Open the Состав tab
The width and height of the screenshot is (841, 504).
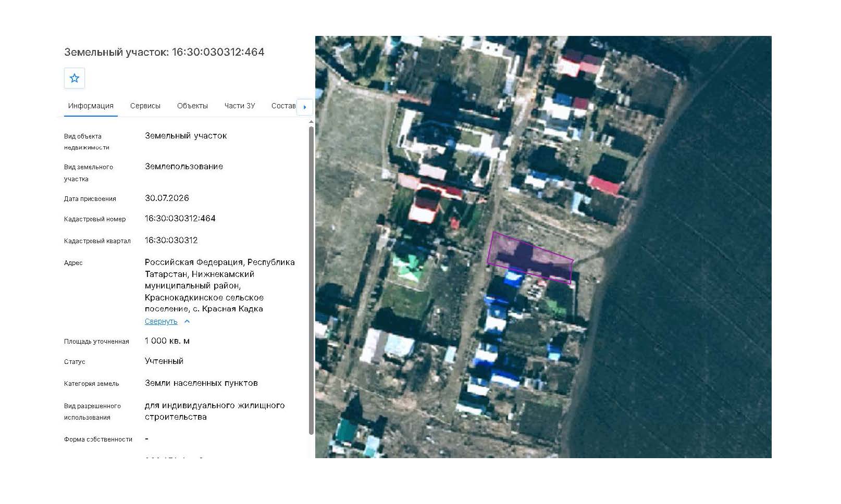[283, 106]
